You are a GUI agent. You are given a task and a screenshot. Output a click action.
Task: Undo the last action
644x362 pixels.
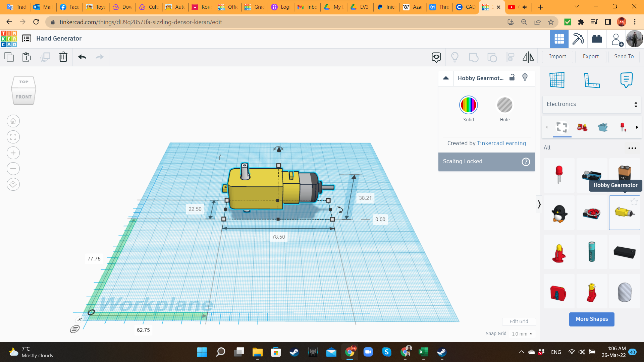tap(82, 57)
